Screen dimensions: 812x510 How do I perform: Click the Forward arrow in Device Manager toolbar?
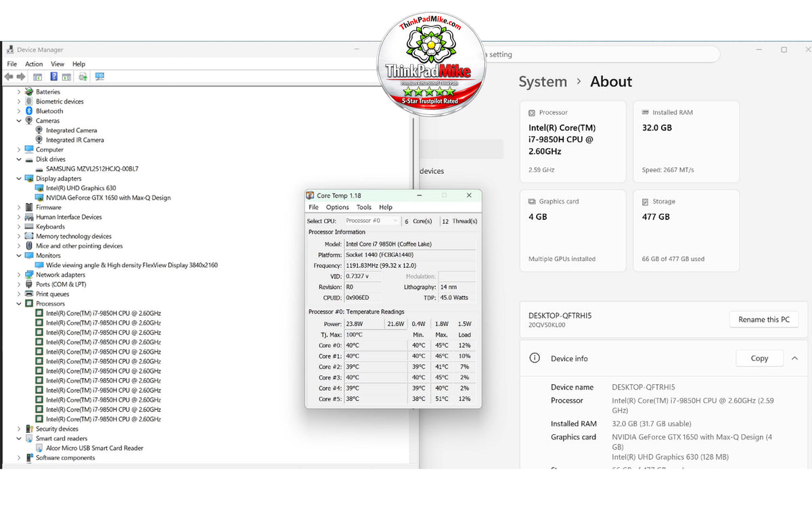tap(20, 77)
